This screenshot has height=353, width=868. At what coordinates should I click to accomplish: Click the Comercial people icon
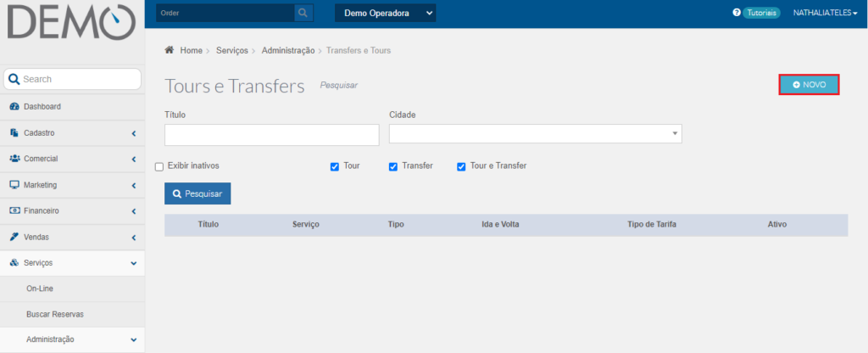click(x=15, y=159)
